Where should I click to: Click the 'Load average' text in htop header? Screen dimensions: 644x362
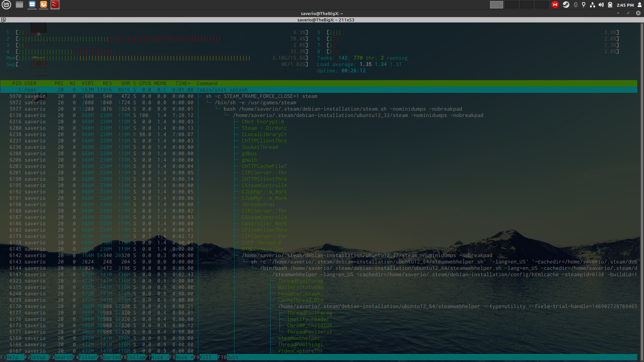pos(337,64)
